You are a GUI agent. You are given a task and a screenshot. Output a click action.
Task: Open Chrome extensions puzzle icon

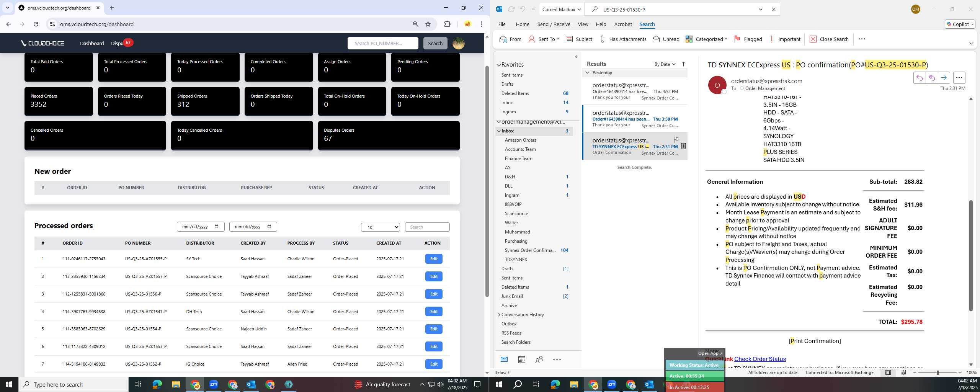click(x=447, y=24)
